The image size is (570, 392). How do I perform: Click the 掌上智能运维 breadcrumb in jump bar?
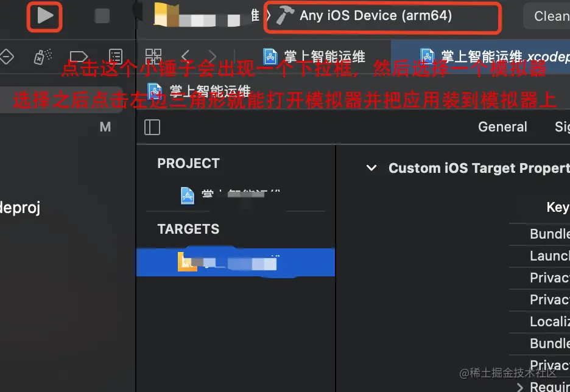pos(199,91)
